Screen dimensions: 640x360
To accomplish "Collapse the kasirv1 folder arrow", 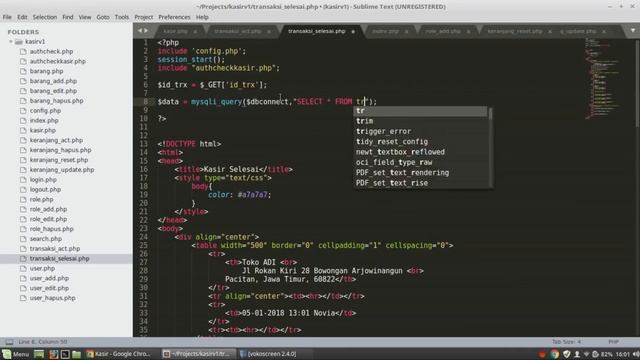I will [11, 42].
